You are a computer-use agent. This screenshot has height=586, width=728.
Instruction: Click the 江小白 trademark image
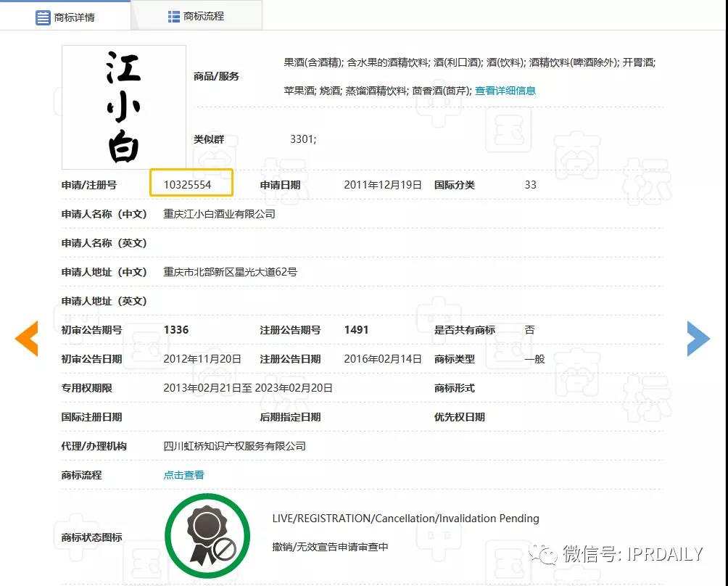(x=124, y=107)
